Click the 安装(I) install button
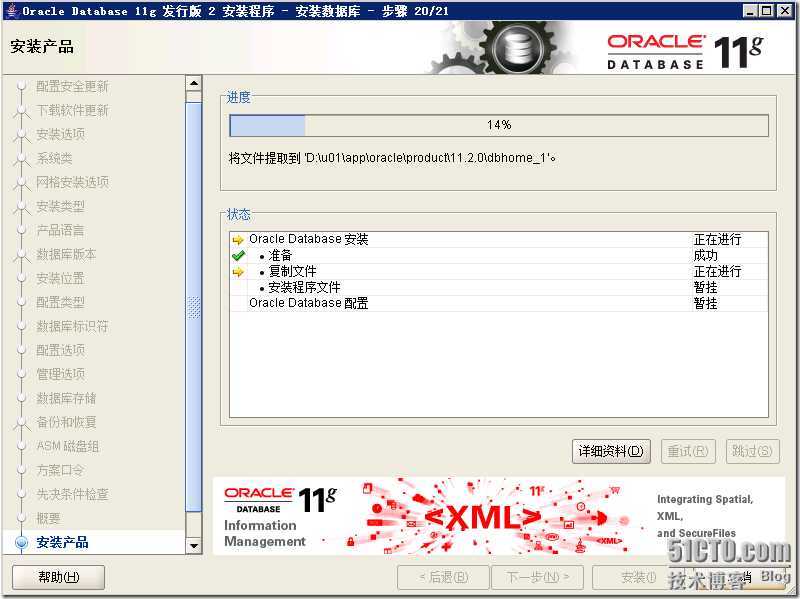The height and width of the screenshot is (599, 800). (638, 577)
